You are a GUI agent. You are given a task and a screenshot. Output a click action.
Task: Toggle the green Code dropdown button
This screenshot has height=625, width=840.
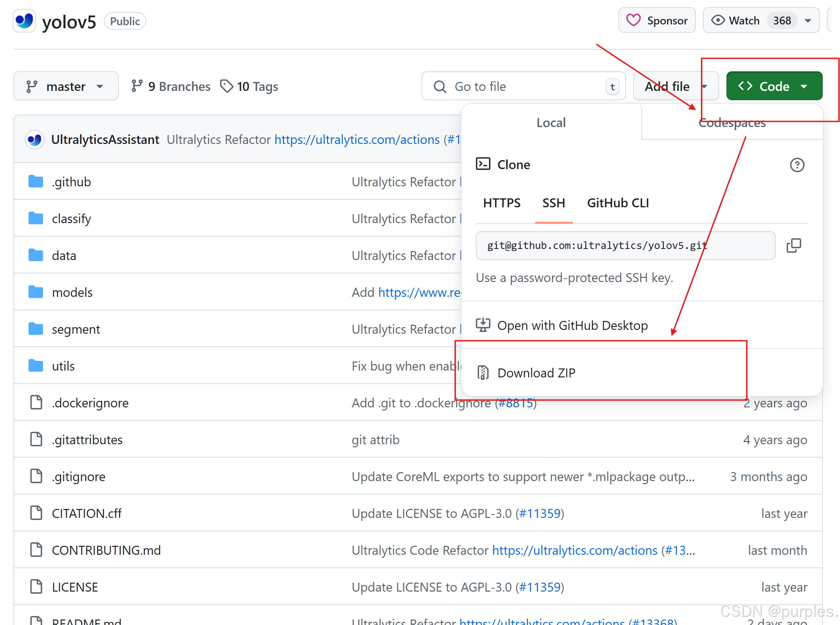774,86
